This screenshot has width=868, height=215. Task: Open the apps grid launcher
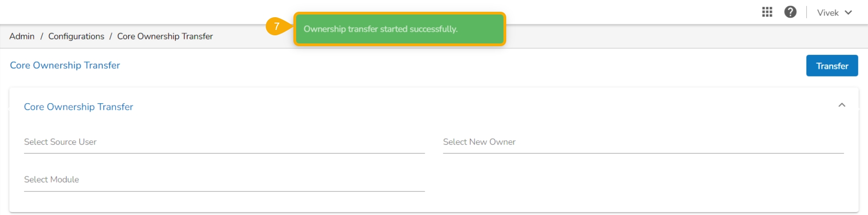click(x=767, y=12)
